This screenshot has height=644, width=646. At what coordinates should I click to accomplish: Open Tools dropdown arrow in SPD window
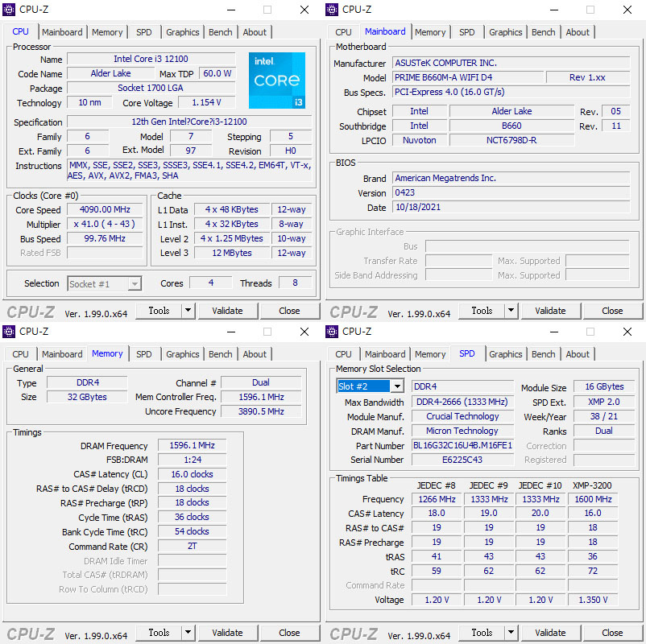point(511,633)
